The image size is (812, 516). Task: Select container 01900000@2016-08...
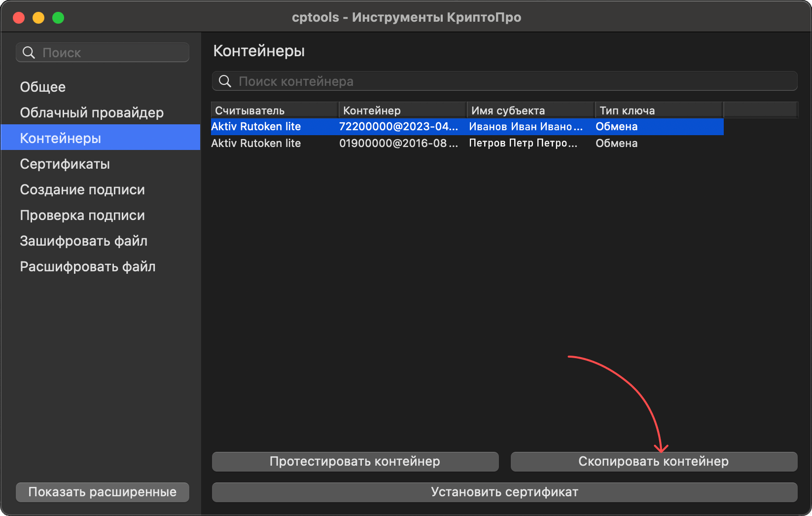point(398,143)
